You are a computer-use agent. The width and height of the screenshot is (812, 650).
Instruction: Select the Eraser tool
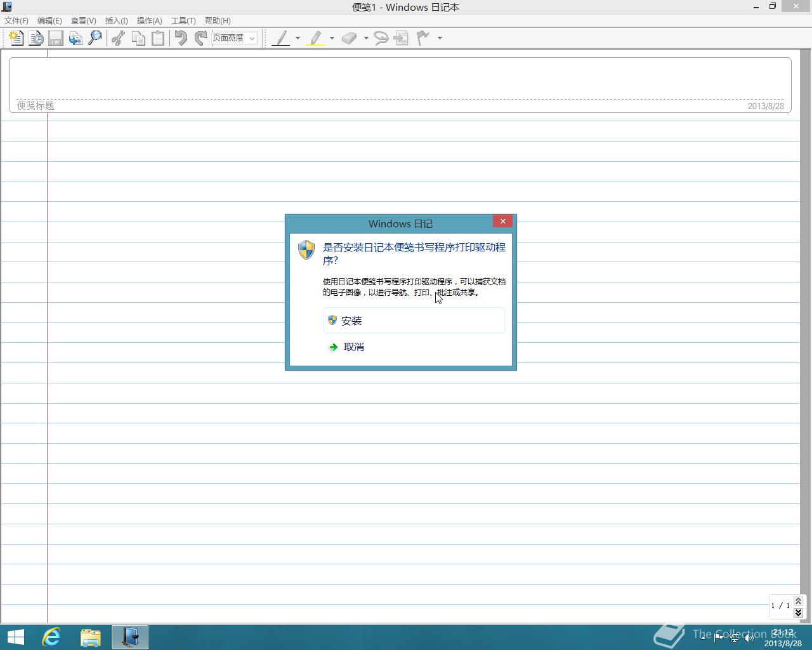click(349, 38)
